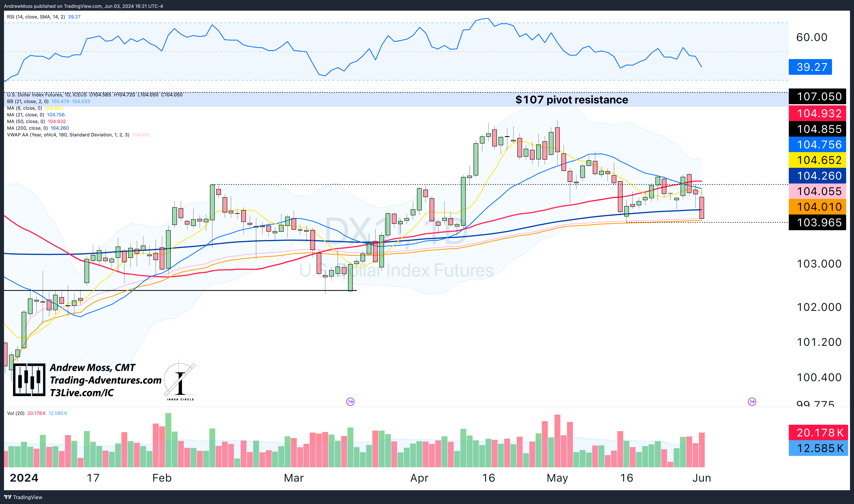The height and width of the screenshot is (504, 854).
Task: Click the Feb label on time axis
Action: coord(162,478)
